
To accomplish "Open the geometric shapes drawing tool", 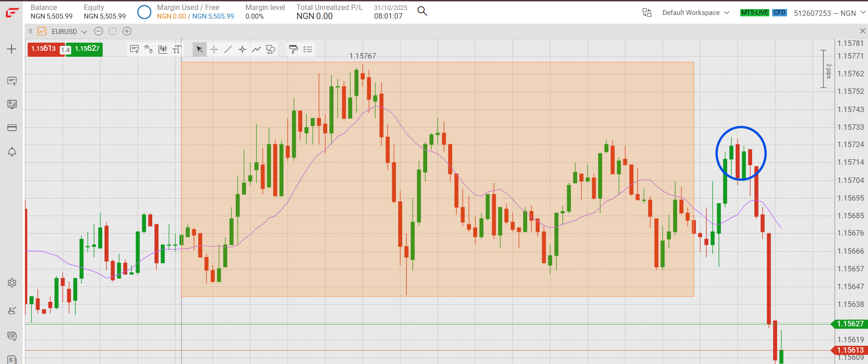I will coord(271,49).
